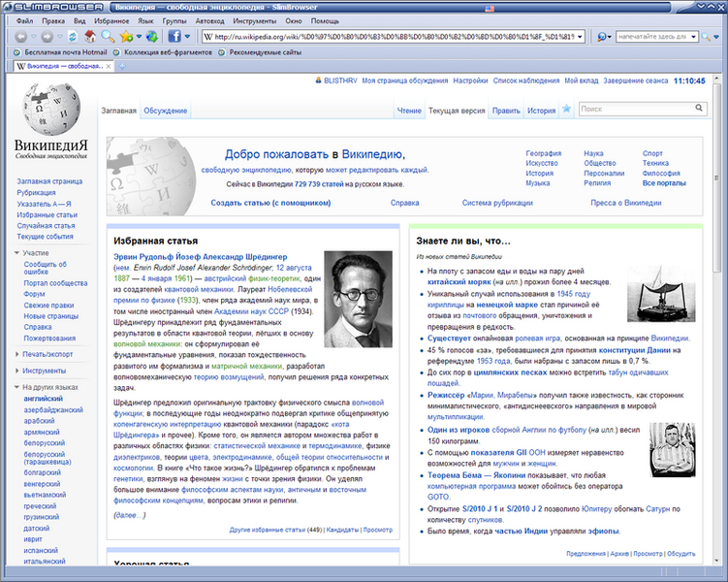This screenshot has height=582, width=728.
Task: Click the magnifier search icon in toolbar
Action: click(x=108, y=36)
